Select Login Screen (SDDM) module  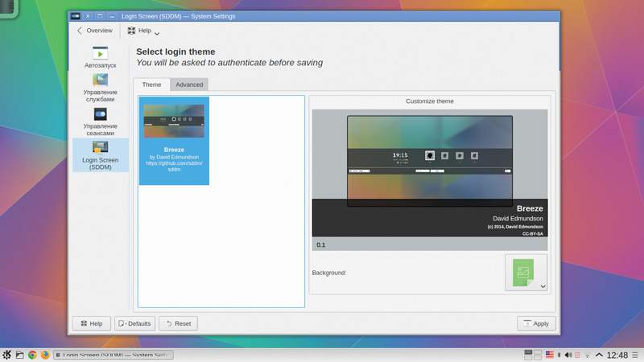(x=100, y=155)
